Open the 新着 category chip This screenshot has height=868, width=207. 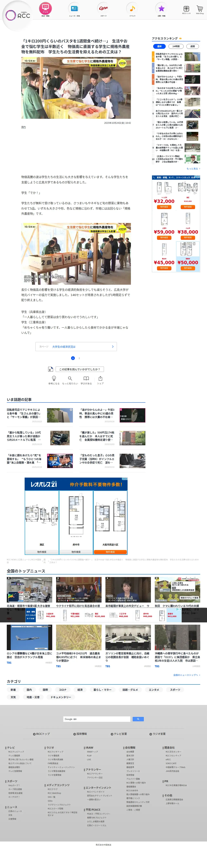(x=13, y=690)
